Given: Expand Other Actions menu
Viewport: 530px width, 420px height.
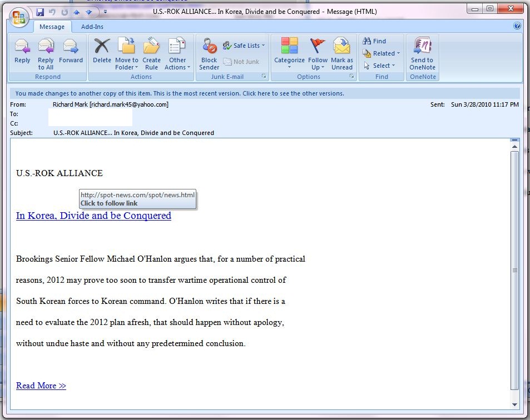Looking at the screenshot, I should click(x=177, y=54).
